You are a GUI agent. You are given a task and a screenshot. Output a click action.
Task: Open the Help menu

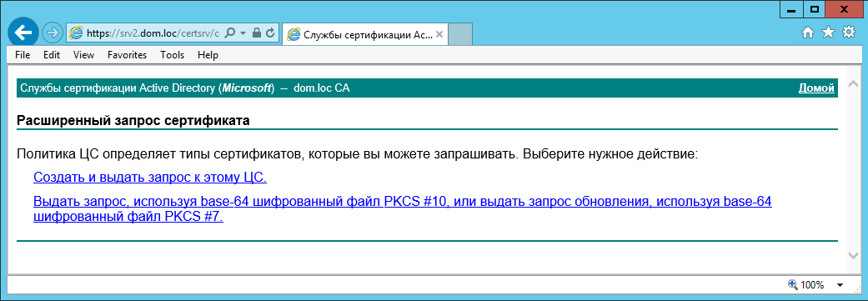pos(208,55)
